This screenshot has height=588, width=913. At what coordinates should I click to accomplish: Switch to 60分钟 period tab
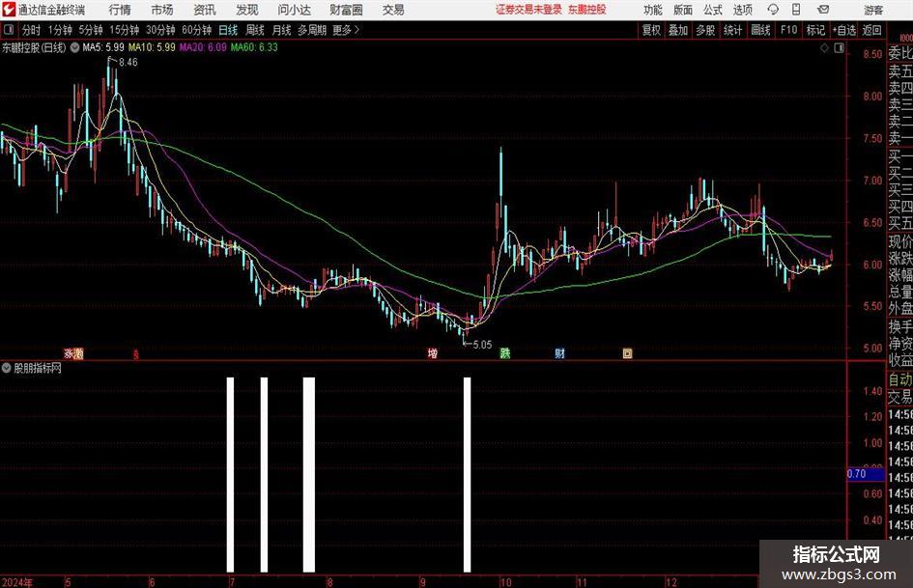(x=196, y=30)
